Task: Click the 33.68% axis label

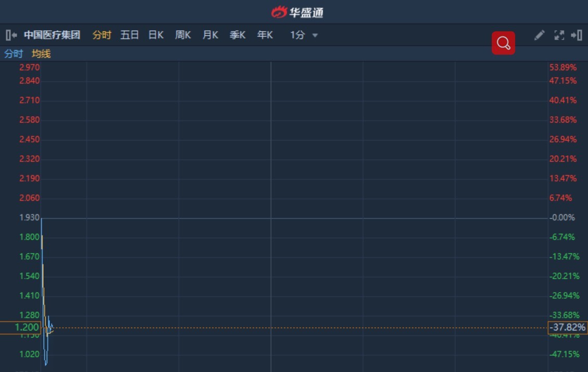Action: click(x=563, y=120)
